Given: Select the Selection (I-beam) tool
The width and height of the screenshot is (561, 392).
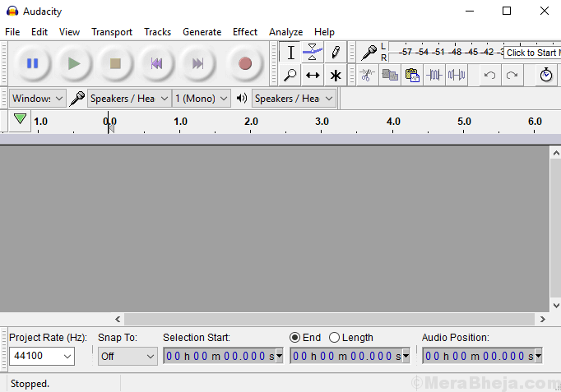Looking at the screenshot, I should pos(290,53).
